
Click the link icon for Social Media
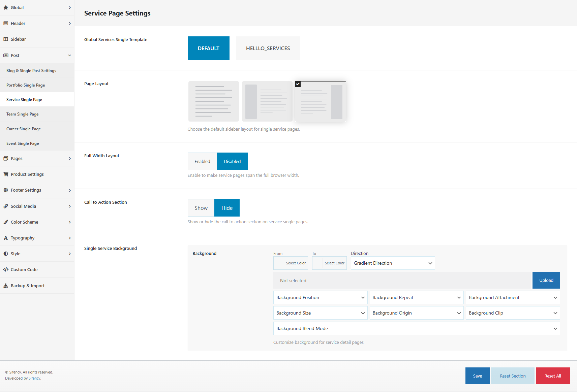click(6, 206)
